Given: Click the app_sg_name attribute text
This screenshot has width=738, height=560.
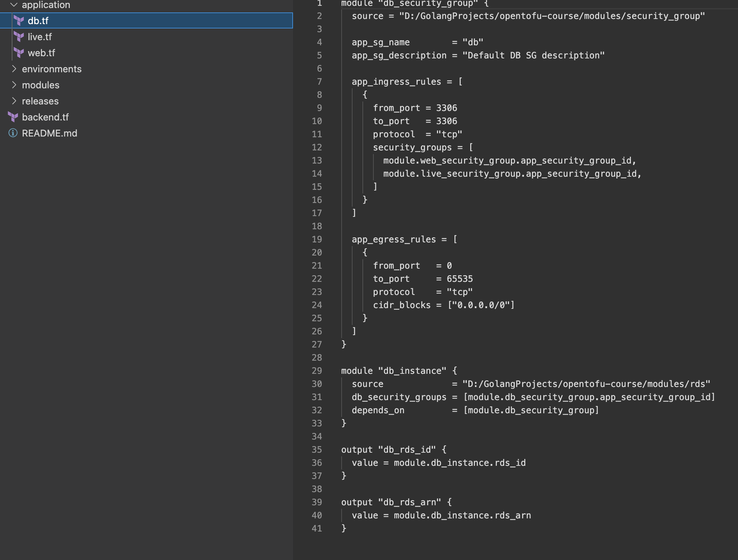Looking at the screenshot, I should (381, 42).
